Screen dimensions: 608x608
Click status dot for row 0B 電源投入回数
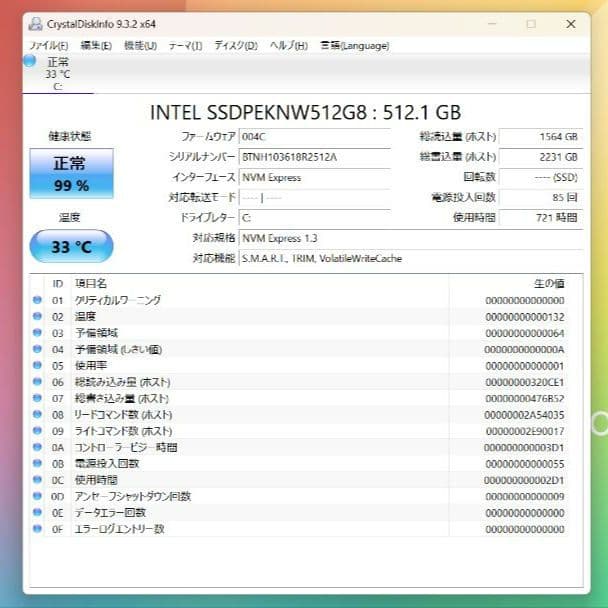pyautogui.click(x=37, y=463)
